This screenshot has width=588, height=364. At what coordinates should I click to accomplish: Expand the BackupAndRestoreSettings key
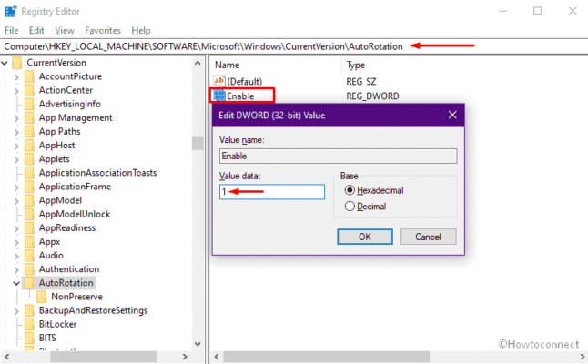16,311
